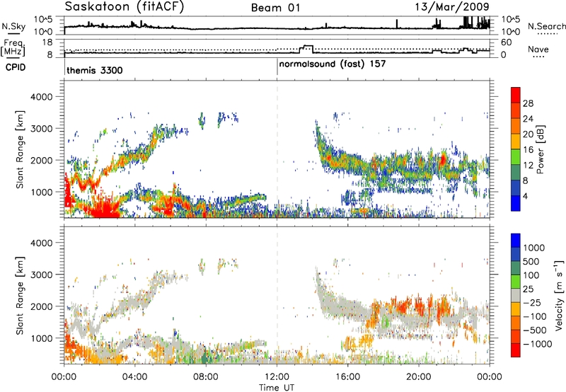566x392 pixels.
Task: Click the "-1000" velocity colorbar tick value
Action: [x=537, y=344]
